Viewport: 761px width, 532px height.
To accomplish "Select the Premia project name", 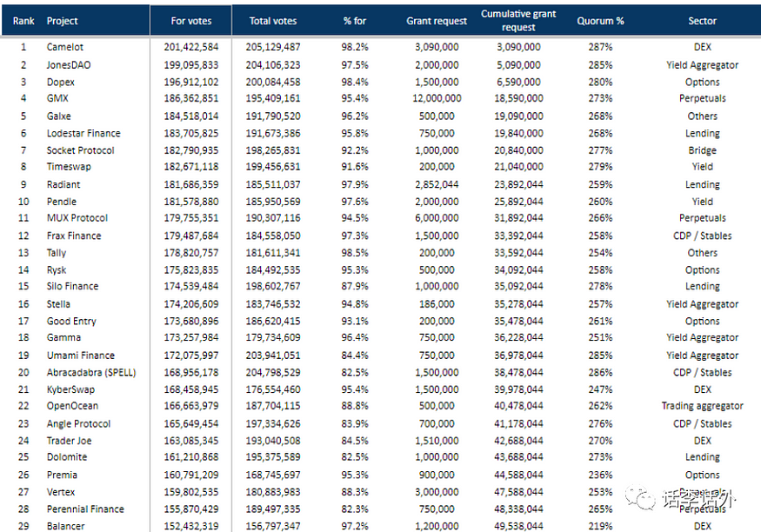I will [62, 475].
